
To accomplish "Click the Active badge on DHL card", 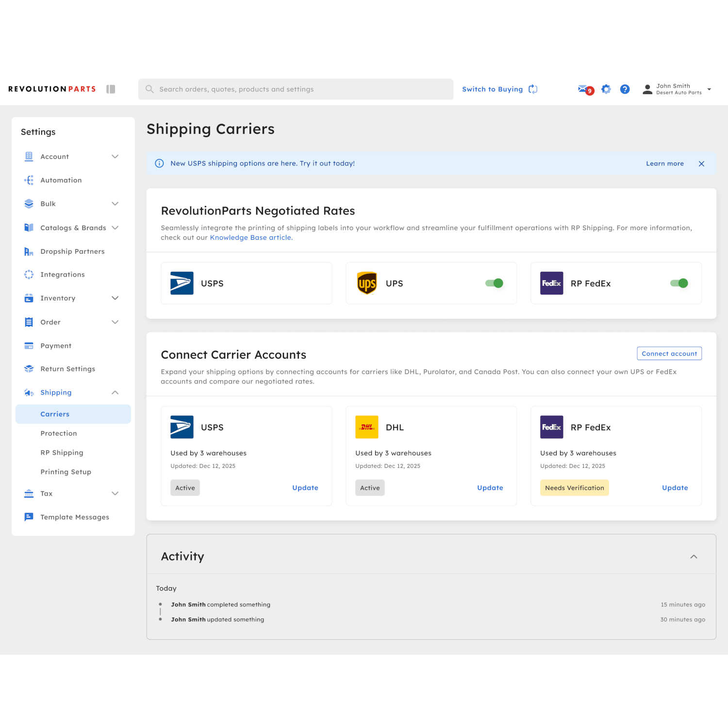I will 370,488.
